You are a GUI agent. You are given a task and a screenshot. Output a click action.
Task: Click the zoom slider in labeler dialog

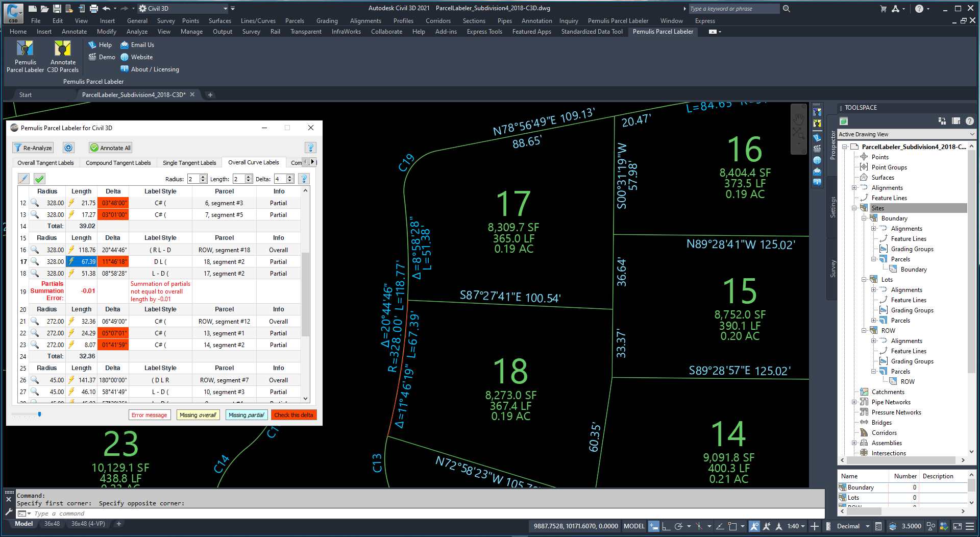(39, 414)
